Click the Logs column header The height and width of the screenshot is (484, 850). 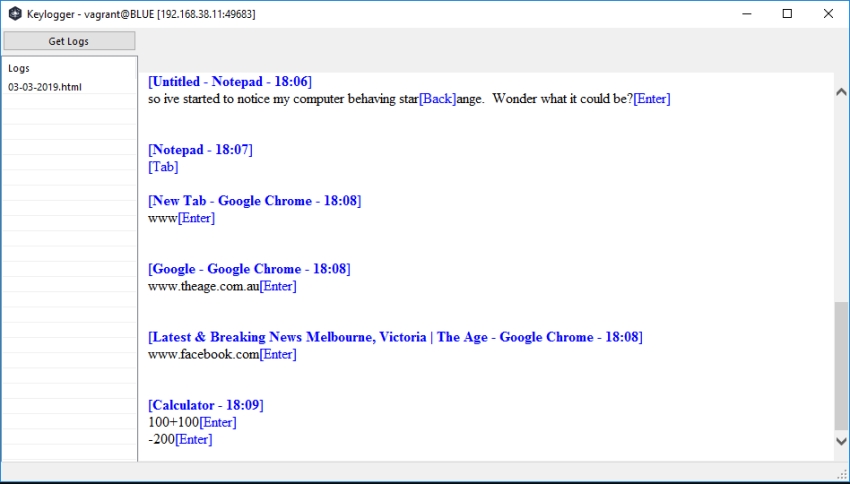(19, 68)
